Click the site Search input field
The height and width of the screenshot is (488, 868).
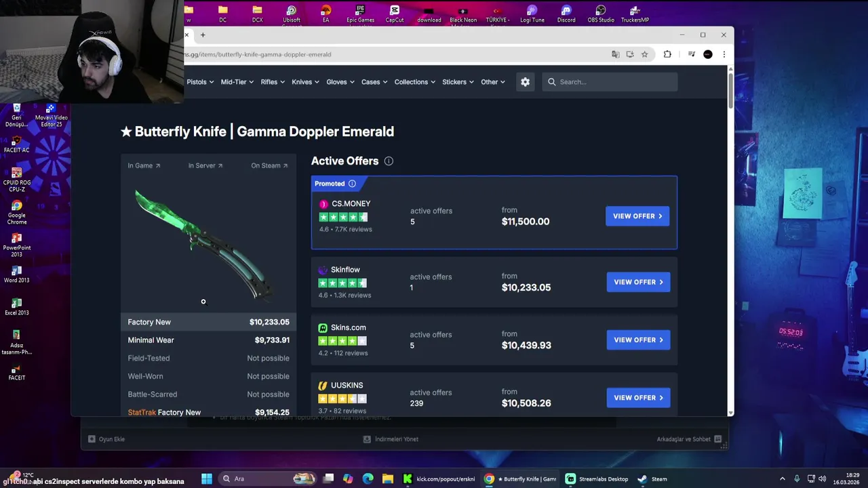click(610, 82)
